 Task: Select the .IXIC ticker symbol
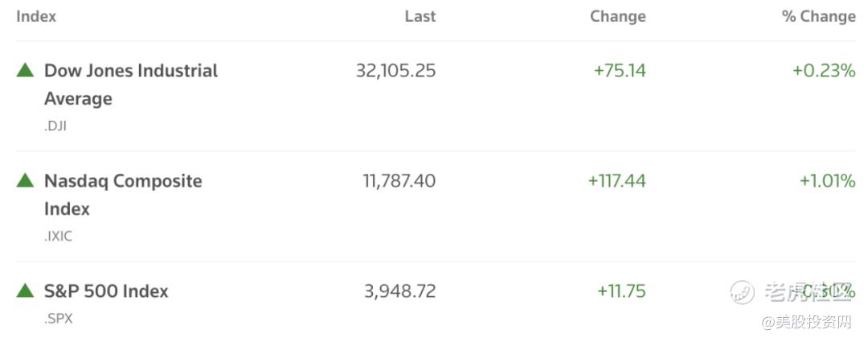pos(58,237)
